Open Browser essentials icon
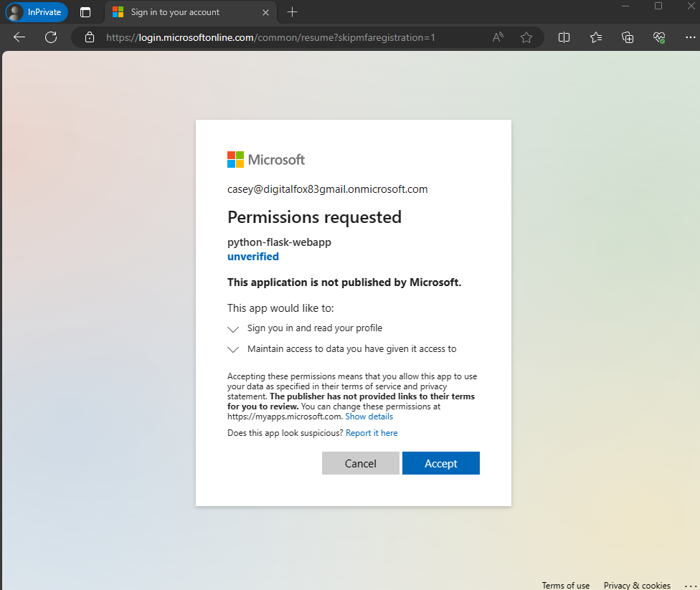This screenshot has width=700, height=590. click(x=658, y=37)
